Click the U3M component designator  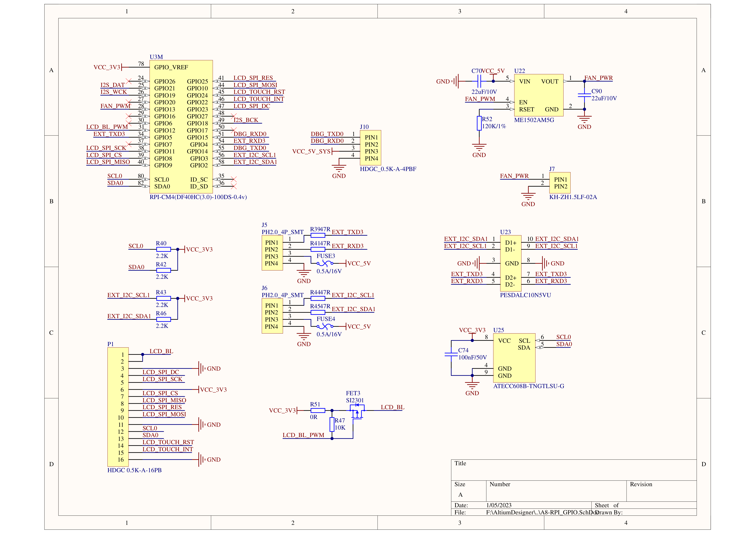[x=156, y=57]
